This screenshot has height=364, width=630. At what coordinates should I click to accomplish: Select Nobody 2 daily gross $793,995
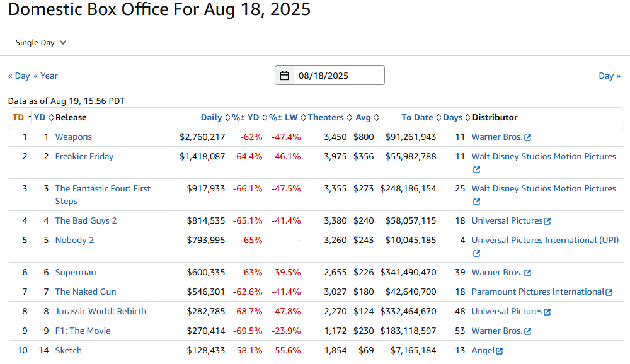206,241
